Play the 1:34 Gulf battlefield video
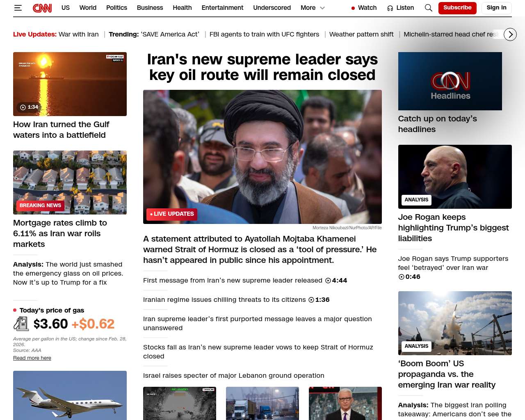525x420 pixels. pyautogui.click(x=70, y=84)
